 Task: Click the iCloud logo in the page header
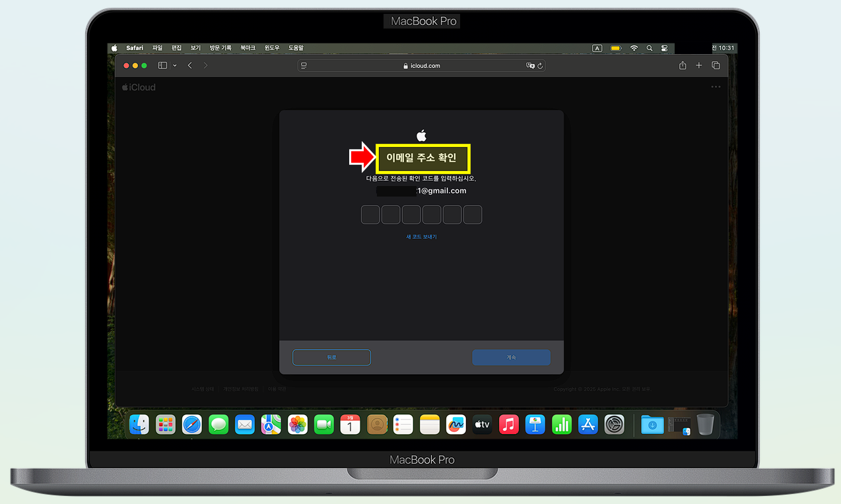click(139, 87)
